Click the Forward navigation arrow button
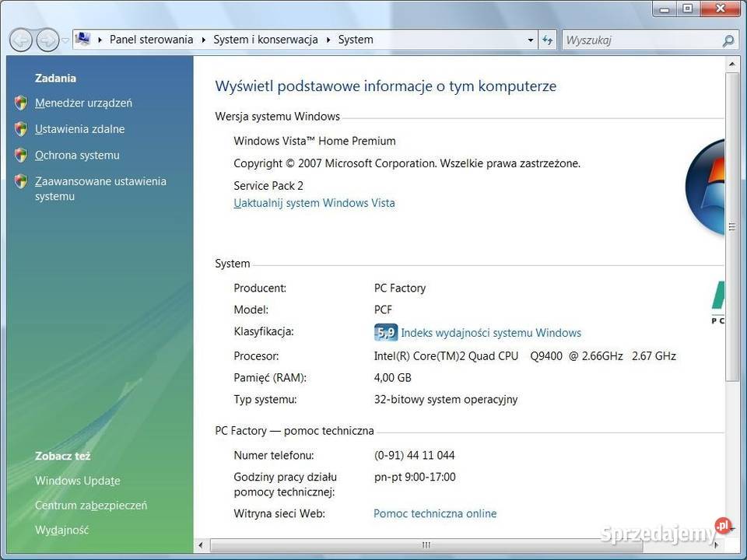The height and width of the screenshot is (560, 747). point(47,40)
